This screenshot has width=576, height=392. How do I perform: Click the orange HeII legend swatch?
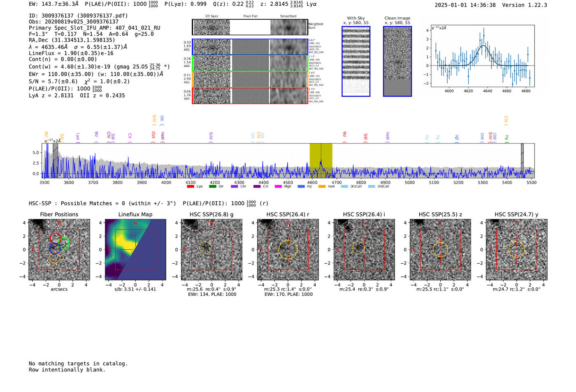click(x=322, y=186)
